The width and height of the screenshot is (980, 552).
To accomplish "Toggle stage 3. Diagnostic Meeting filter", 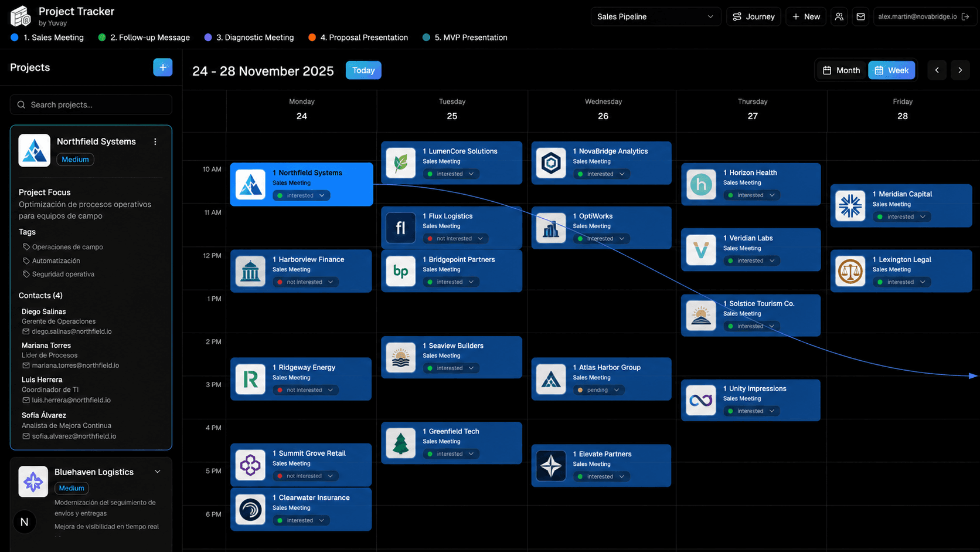I will pos(249,38).
